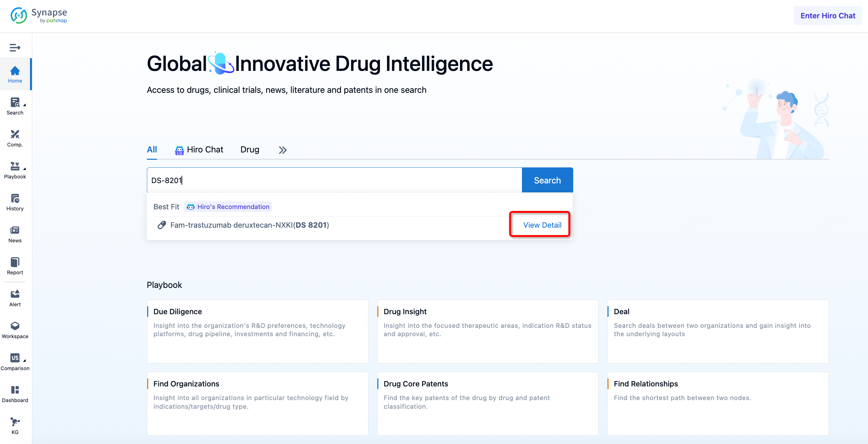Open KG knowledge graph in the sidebar
This screenshot has width=868, height=444.
pos(15,426)
